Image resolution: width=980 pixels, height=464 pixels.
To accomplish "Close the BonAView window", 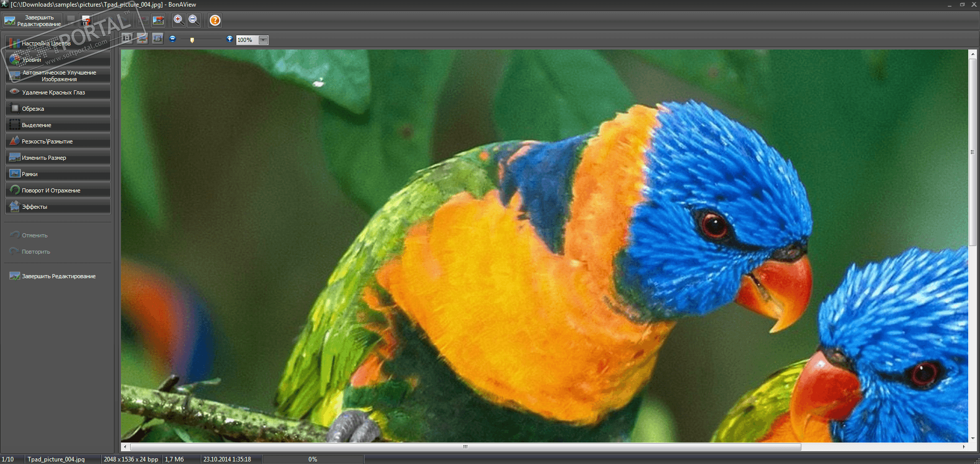I will [974, 5].
